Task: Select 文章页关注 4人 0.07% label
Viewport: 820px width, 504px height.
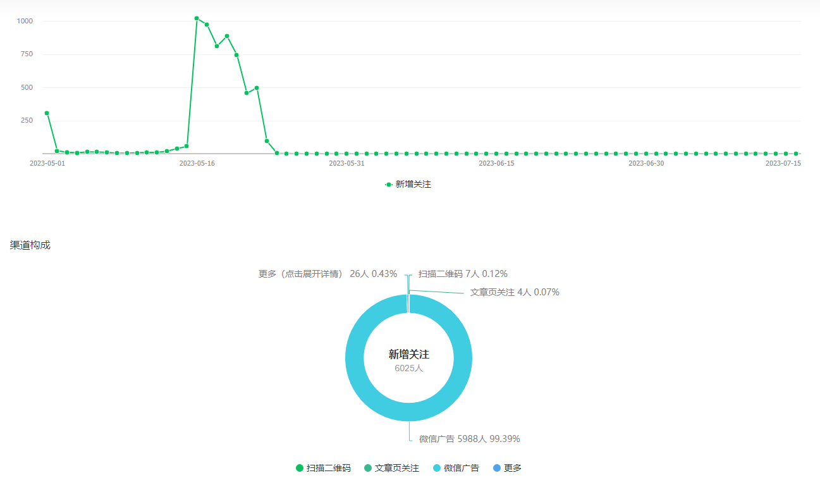Action: click(x=515, y=292)
